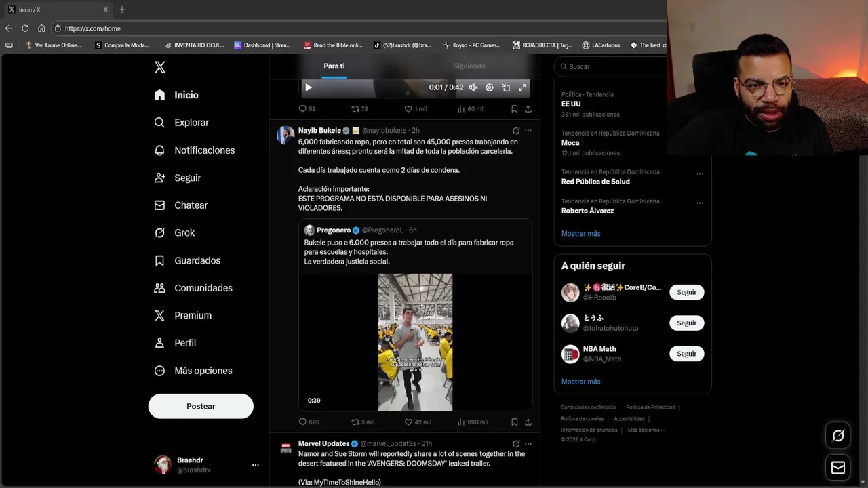View stats of post with 990 mil views
The width and height of the screenshot is (868, 488).
click(473, 422)
